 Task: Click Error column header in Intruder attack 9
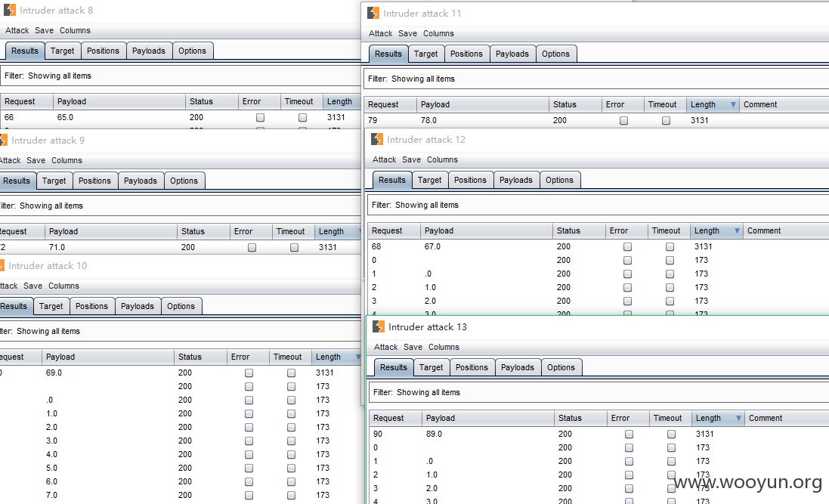click(251, 232)
